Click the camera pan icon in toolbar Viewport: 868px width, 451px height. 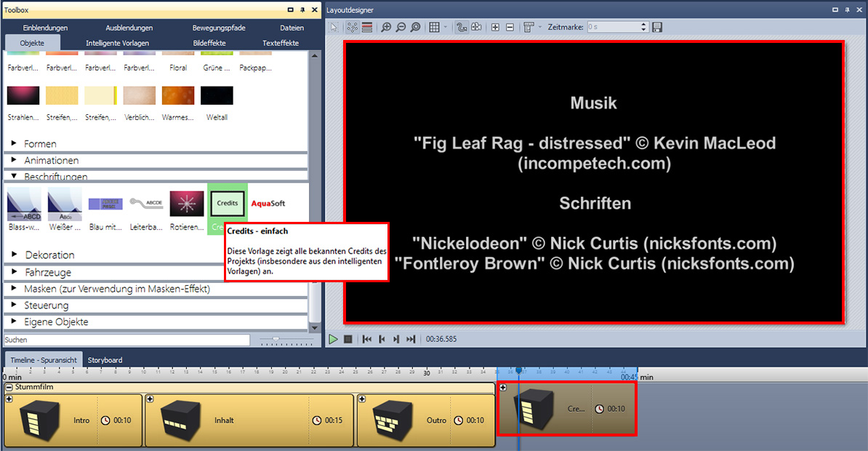tap(476, 27)
